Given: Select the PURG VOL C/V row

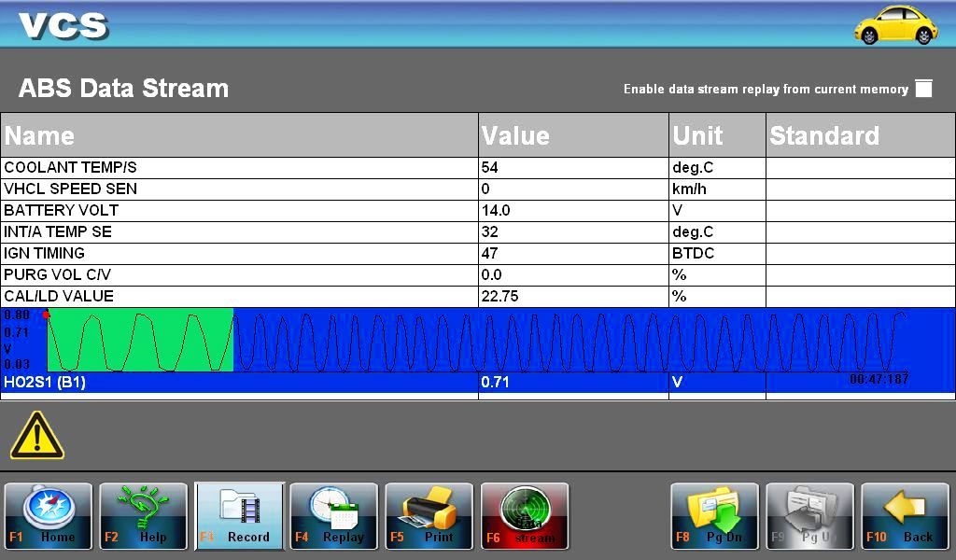Looking at the screenshot, I should [478, 274].
